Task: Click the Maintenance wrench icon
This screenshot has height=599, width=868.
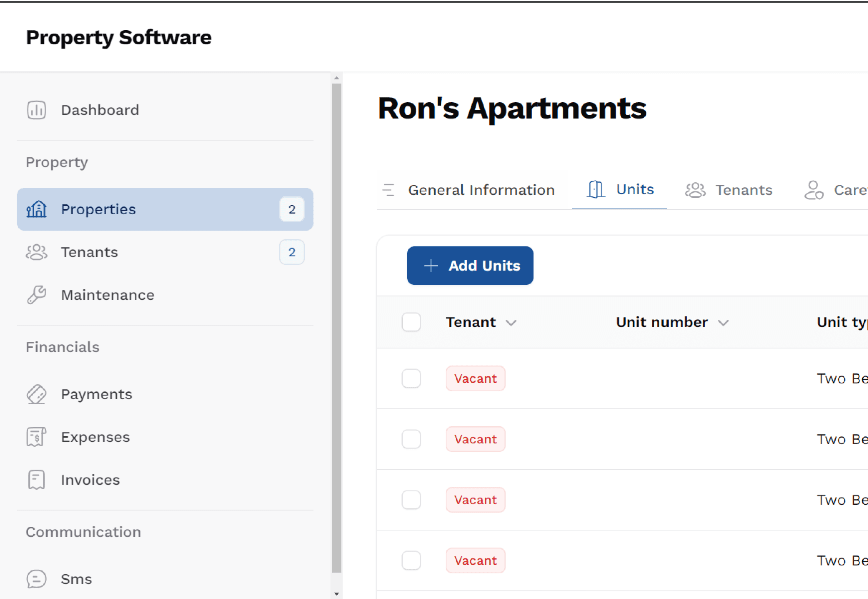Action: [36, 295]
